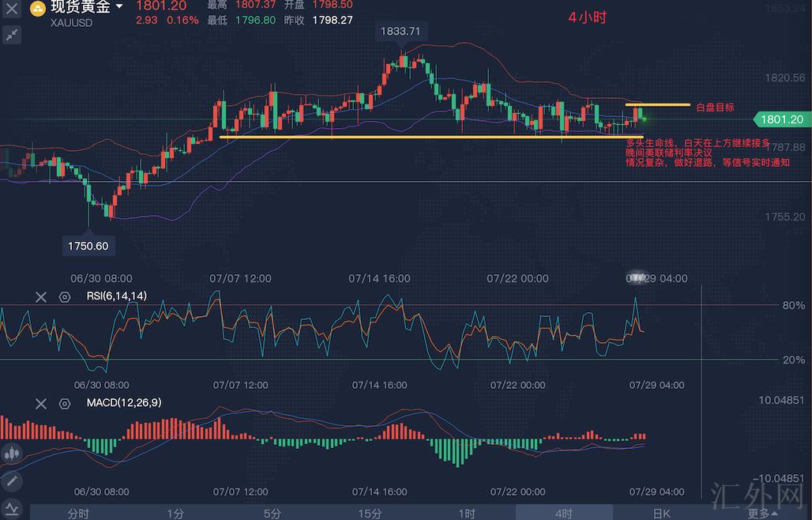Switch to the 1分 timeframe tab
The height and width of the screenshot is (520, 812).
coord(175,513)
